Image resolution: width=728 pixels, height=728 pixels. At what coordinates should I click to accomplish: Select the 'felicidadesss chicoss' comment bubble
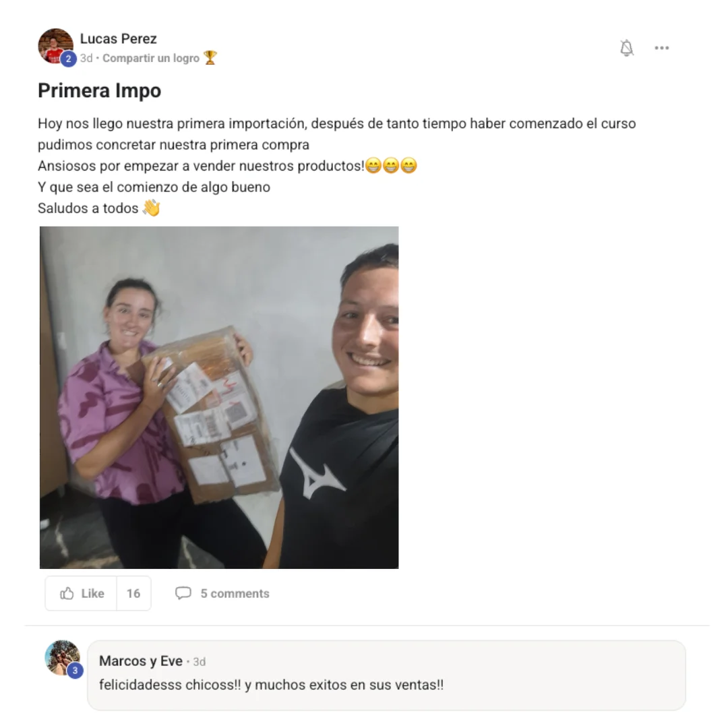(386, 675)
